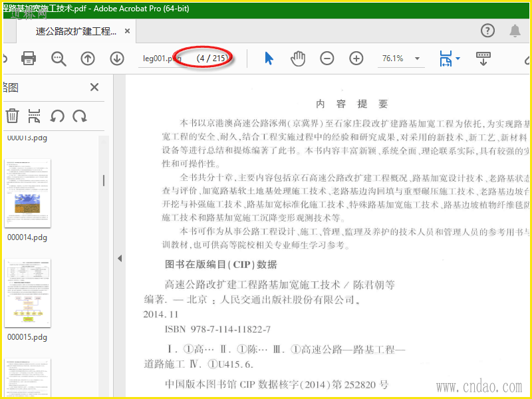Close the page thumbnails panel
The height and width of the screenshot is (399, 532).
[x=94, y=87]
